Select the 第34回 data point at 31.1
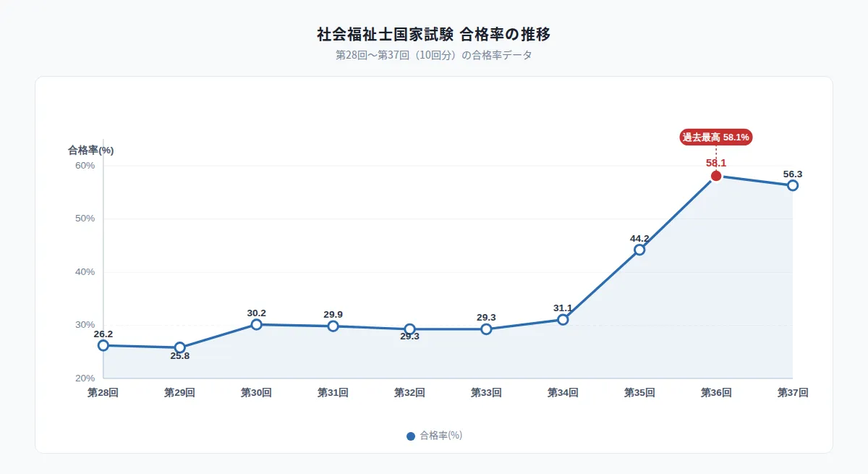 click(563, 319)
